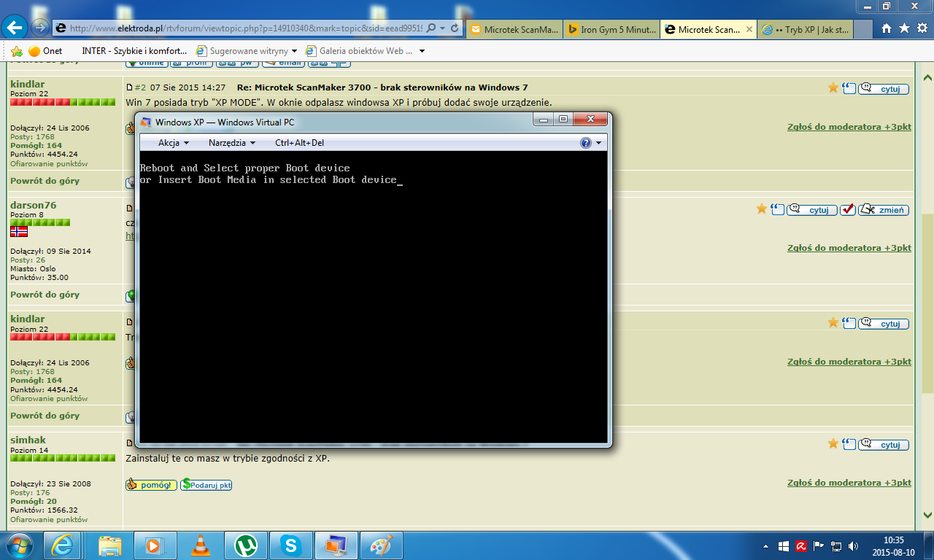934x560 pixels.
Task: Switch to first Microtek ScanMa tab
Action: pyautogui.click(x=514, y=30)
